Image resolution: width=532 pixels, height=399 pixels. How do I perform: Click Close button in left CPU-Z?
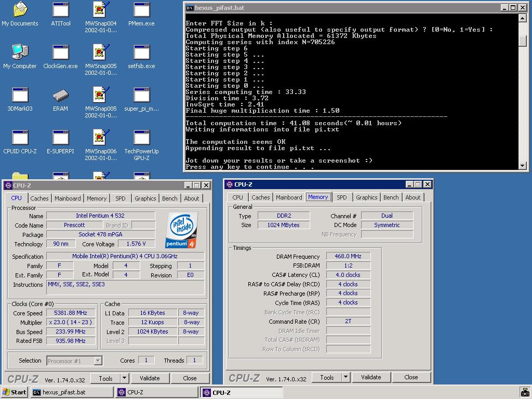coord(190,378)
